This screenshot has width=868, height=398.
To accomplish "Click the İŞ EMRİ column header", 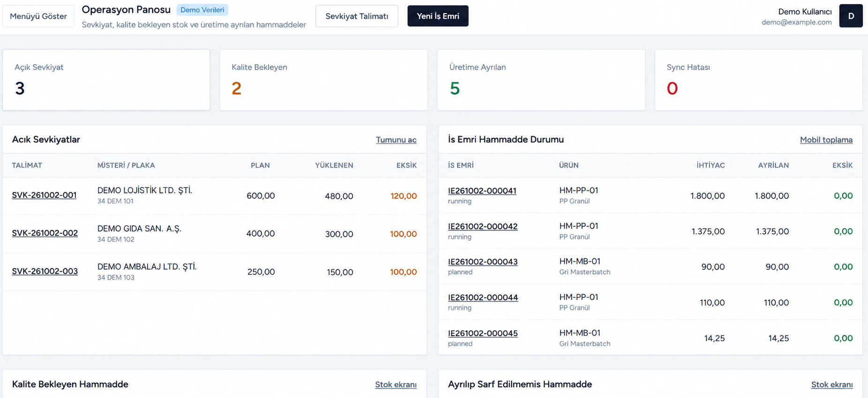I will click(461, 165).
